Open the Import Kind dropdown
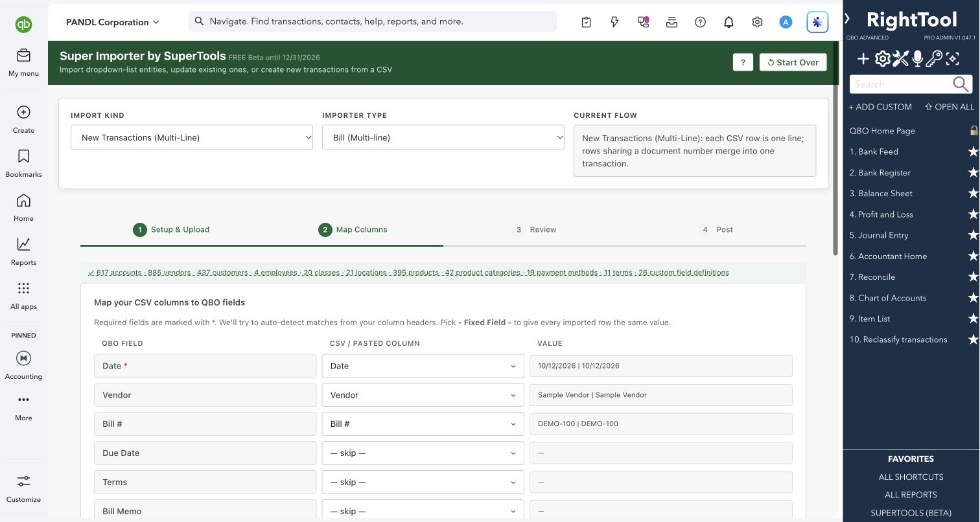The image size is (980, 522). [192, 137]
